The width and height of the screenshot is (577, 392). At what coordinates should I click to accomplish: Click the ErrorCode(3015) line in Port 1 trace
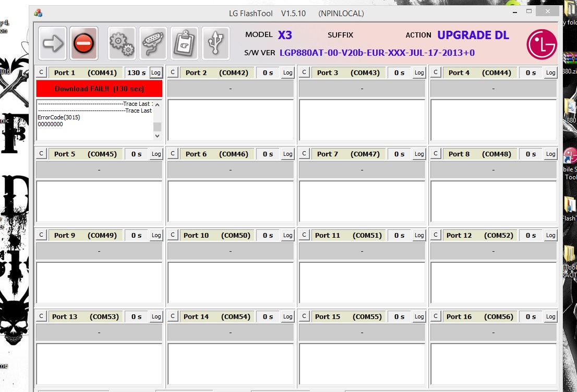point(59,117)
